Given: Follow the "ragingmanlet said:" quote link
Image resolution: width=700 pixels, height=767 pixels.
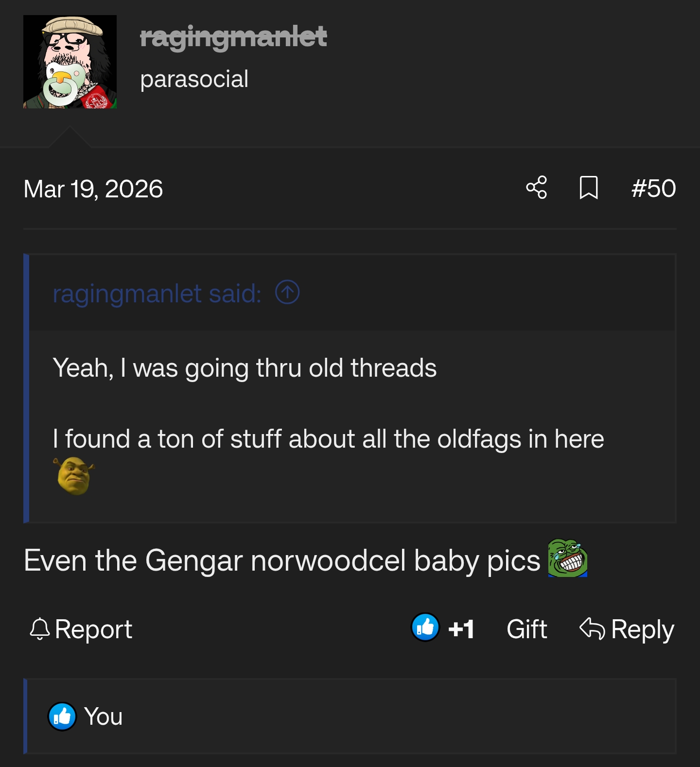Looking at the screenshot, I should click(x=157, y=294).
